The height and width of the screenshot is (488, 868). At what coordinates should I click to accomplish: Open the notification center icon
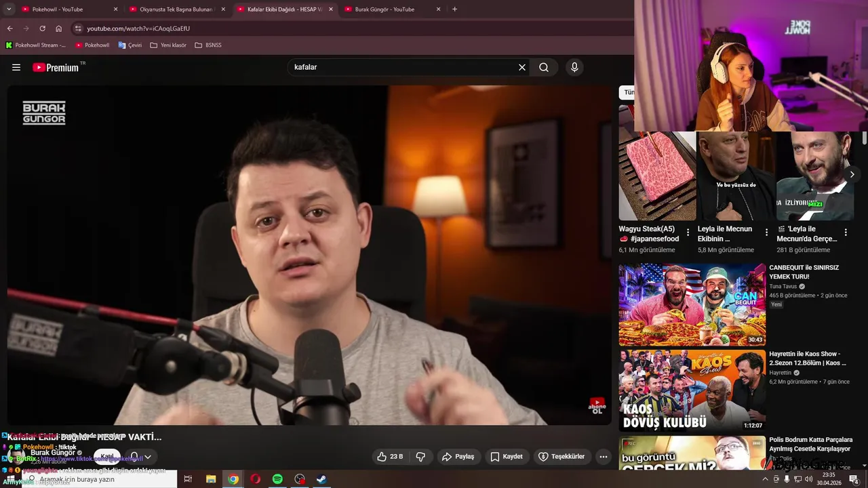pos(854,479)
